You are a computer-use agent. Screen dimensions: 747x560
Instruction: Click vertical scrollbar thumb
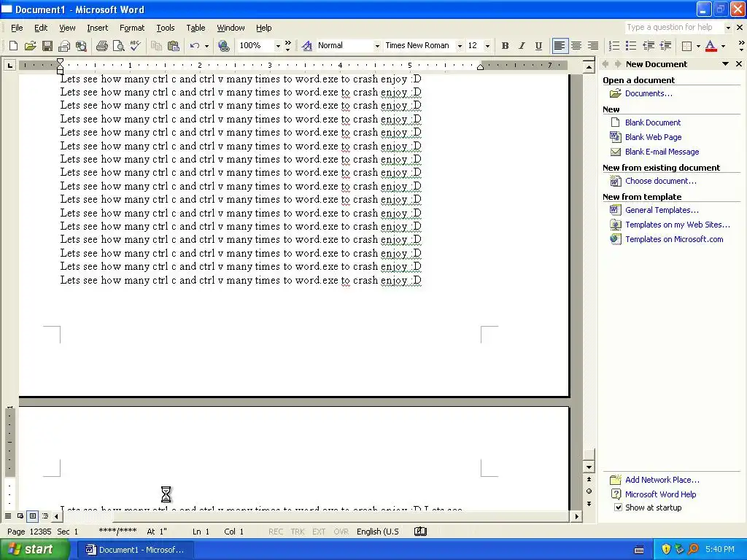[x=589, y=455]
